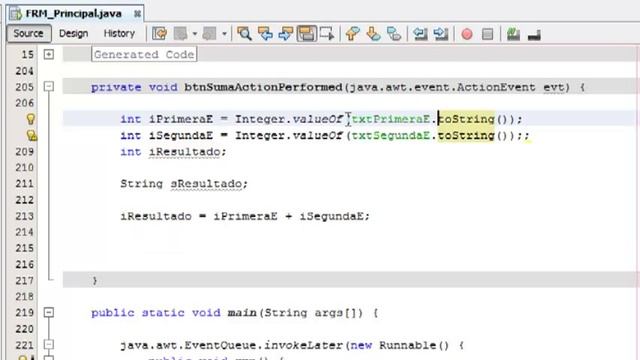
Task: Click the lightbulb hint on iPrimeraE line
Action: tap(31, 119)
